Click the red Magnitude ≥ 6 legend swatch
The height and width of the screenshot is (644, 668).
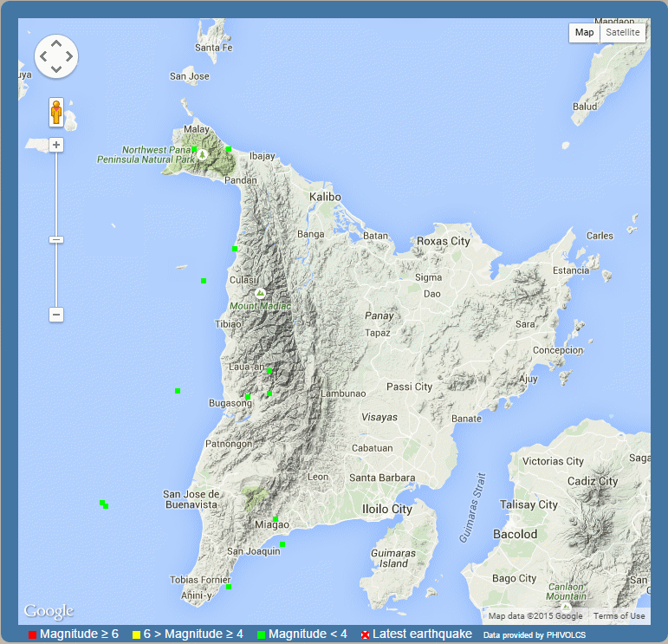tap(32, 635)
